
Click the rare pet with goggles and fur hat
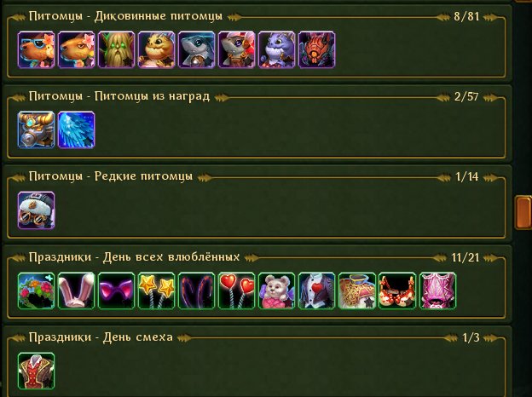pyautogui.click(x=36, y=210)
